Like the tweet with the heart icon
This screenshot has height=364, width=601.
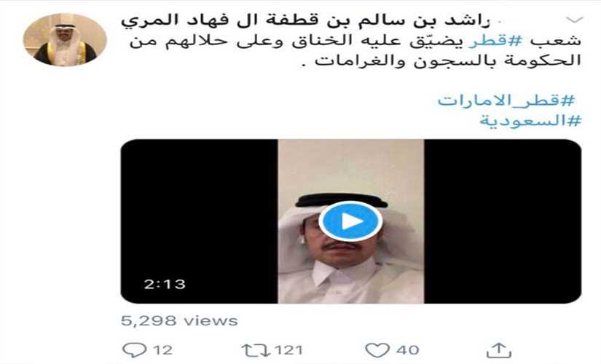point(377,350)
